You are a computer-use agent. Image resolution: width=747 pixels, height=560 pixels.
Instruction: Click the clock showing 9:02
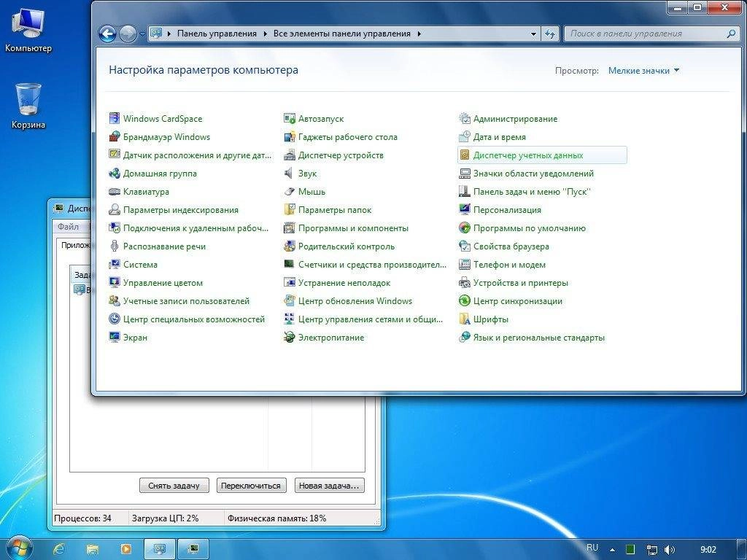[708, 550]
